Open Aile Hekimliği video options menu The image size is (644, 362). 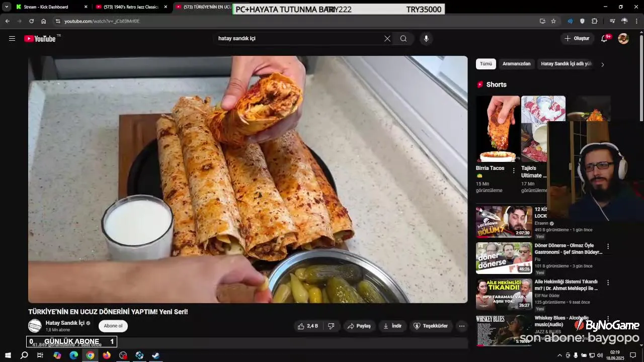[x=608, y=283]
